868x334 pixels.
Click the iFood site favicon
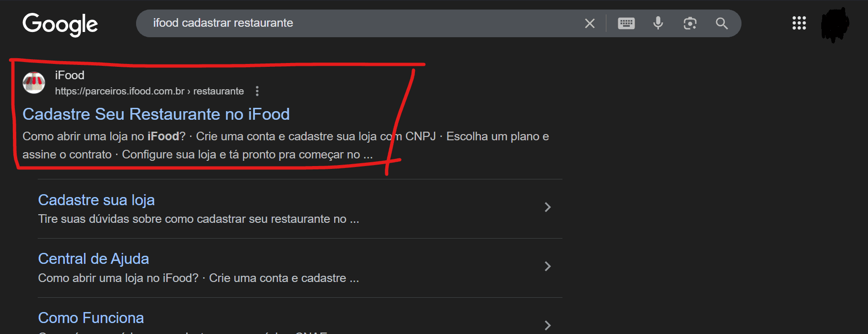pyautogui.click(x=34, y=83)
